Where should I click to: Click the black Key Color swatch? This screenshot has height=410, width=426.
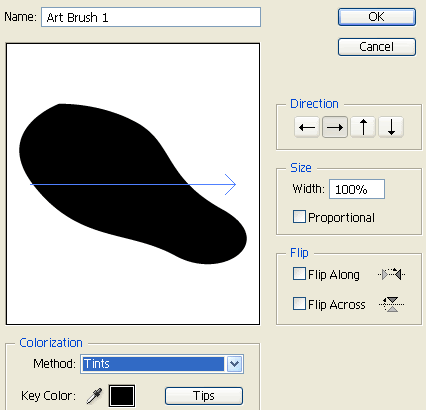(x=122, y=396)
